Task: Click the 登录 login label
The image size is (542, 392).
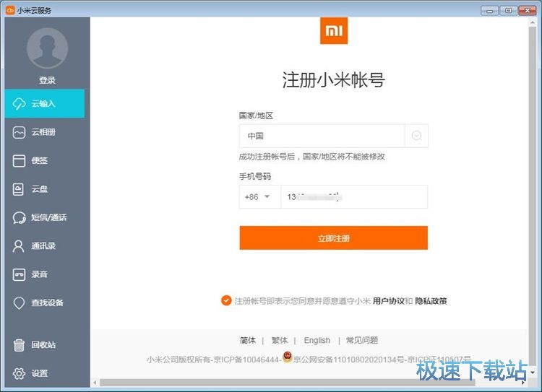Action: click(47, 80)
